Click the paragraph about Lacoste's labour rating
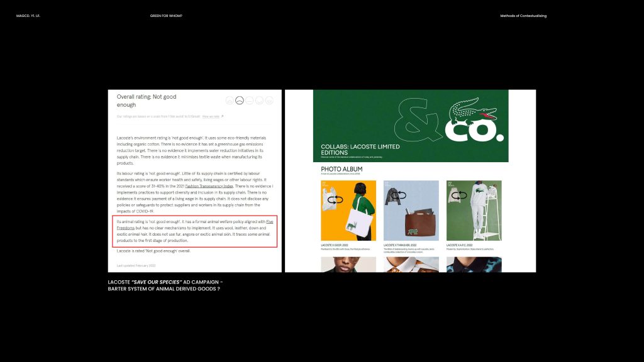Screen dimensions: 644x362 [195, 192]
